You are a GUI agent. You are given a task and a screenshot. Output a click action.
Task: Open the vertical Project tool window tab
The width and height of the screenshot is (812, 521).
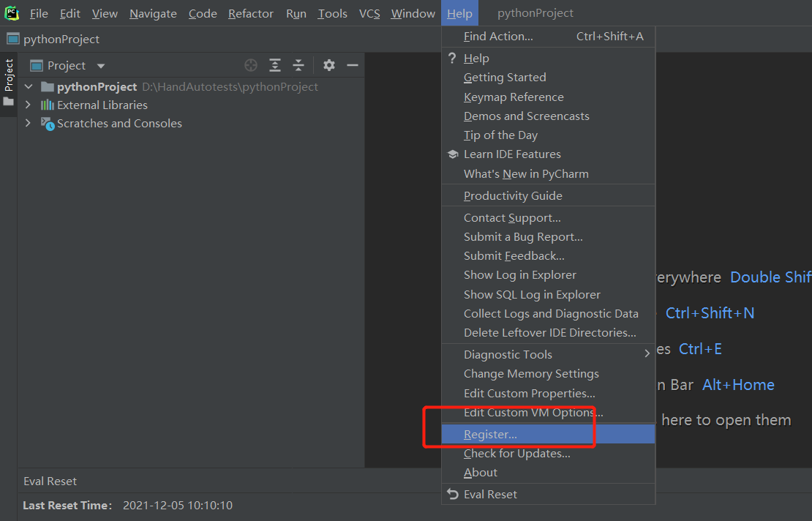[x=9, y=84]
